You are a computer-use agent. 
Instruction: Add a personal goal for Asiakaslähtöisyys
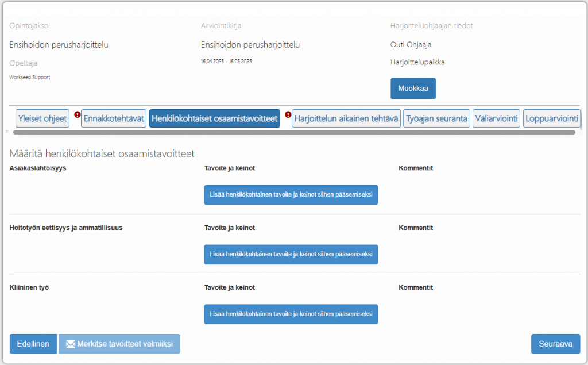(291, 195)
